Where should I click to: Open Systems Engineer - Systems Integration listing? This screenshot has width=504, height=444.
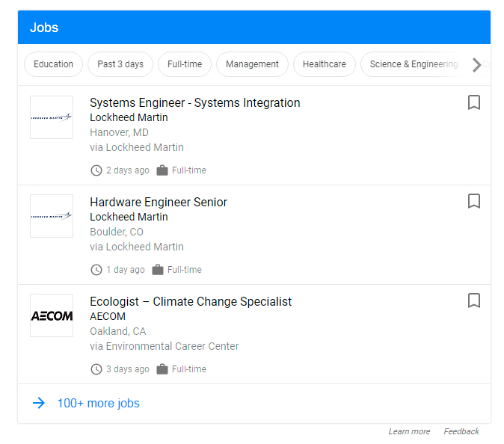point(194,103)
